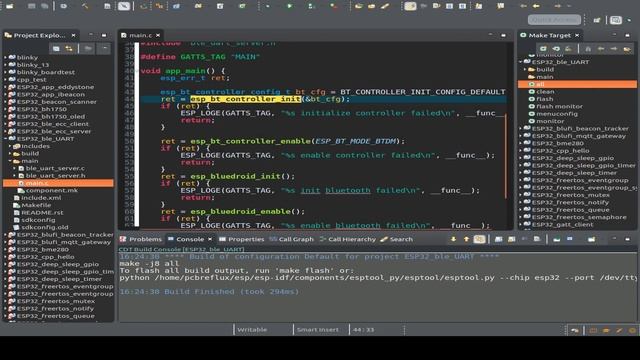The height and width of the screenshot is (360, 640).
Task: Expand the ble_uart_server.c file node
Action: point(15,168)
